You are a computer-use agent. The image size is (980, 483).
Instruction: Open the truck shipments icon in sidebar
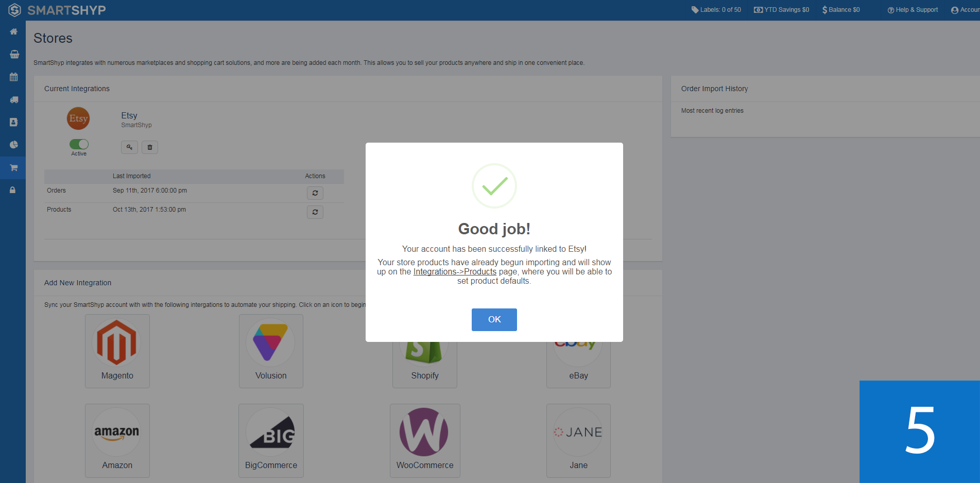point(14,100)
